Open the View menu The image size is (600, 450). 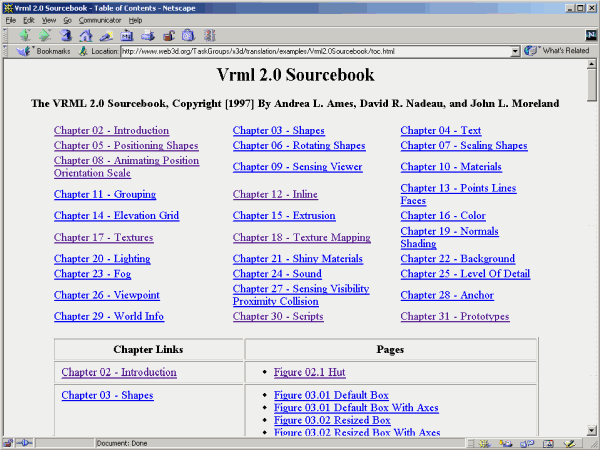point(49,20)
